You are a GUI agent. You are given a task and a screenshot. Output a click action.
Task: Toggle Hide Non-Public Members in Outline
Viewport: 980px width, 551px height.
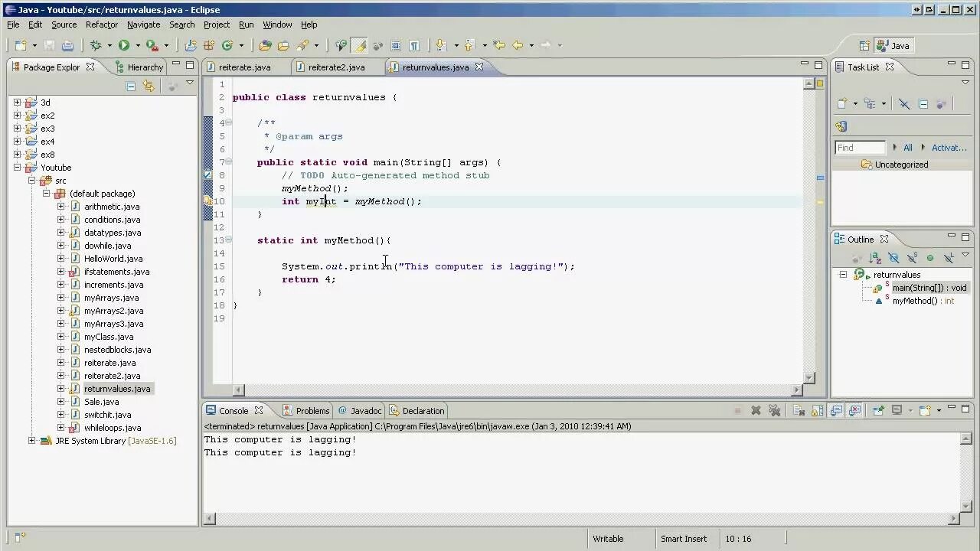(930, 259)
